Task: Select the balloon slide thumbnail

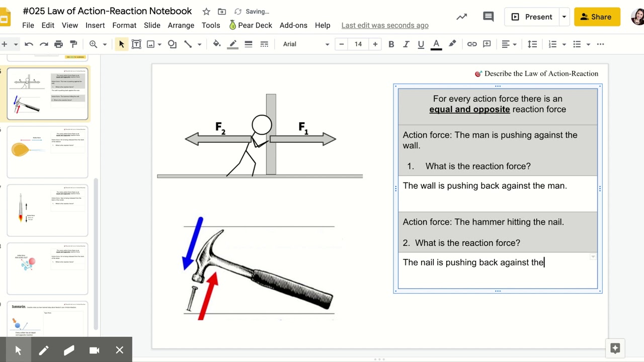Action: point(47,152)
